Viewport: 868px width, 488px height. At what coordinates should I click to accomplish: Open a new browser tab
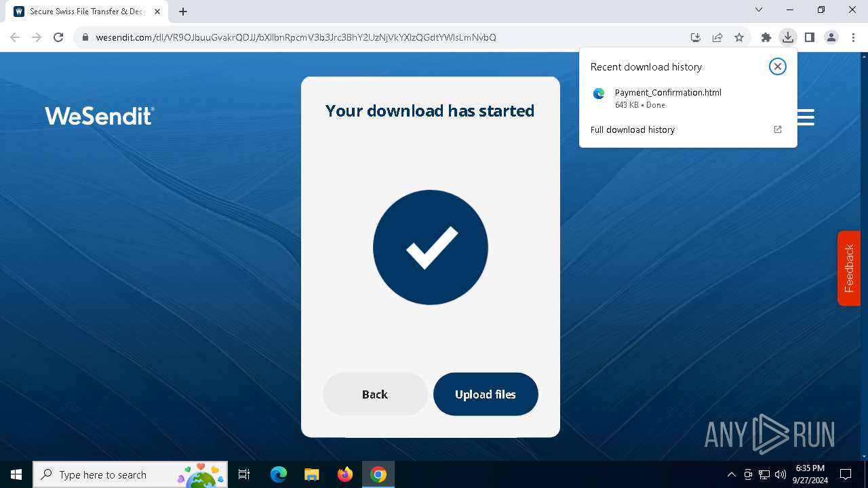point(183,12)
